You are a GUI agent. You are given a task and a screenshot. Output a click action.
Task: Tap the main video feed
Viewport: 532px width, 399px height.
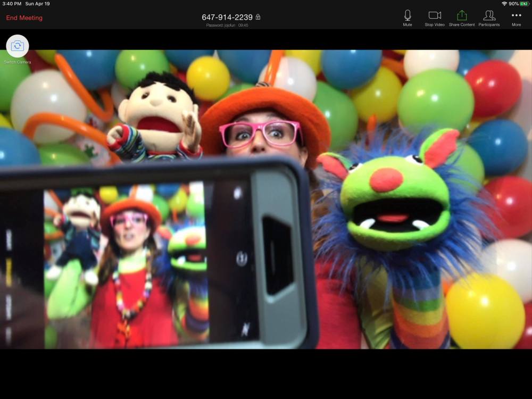(266, 199)
